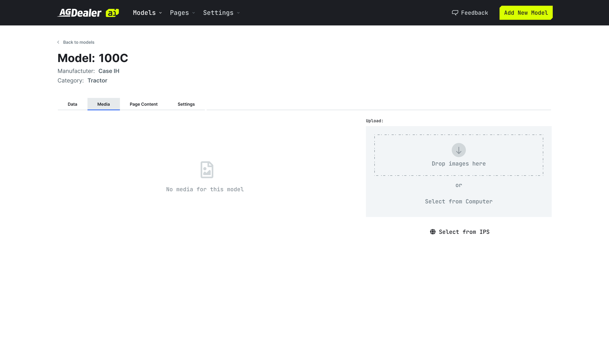609x364 pixels.
Task: Click the lime 'ai' badge in logo
Action: 112,13
